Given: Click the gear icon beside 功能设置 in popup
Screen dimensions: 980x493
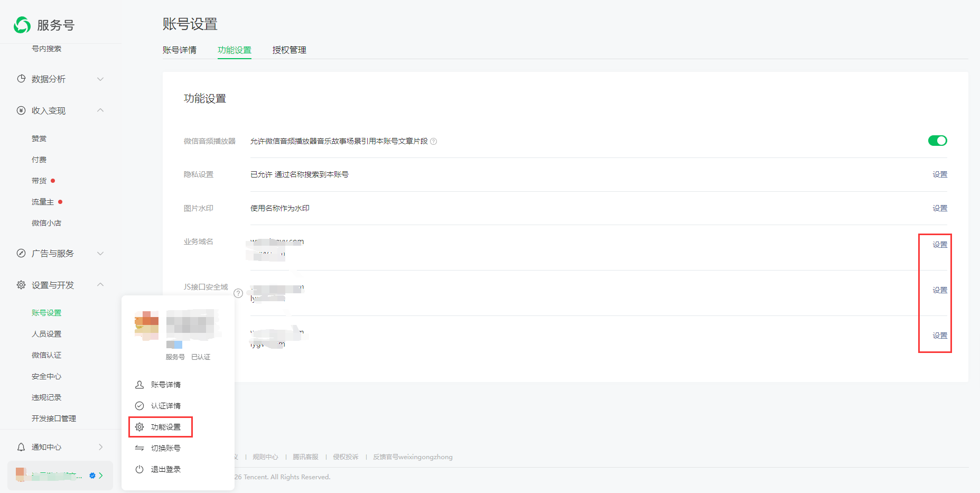Looking at the screenshot, I should tap(139, 427).
